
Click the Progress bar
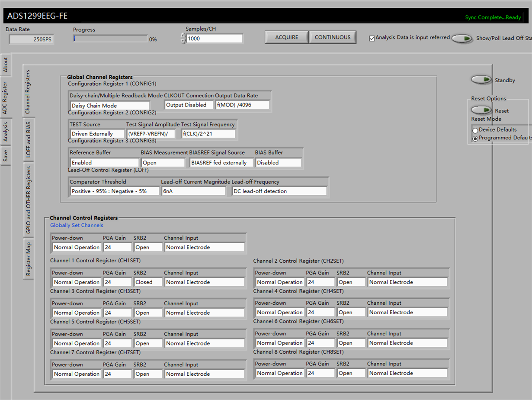tap(110, 39)
